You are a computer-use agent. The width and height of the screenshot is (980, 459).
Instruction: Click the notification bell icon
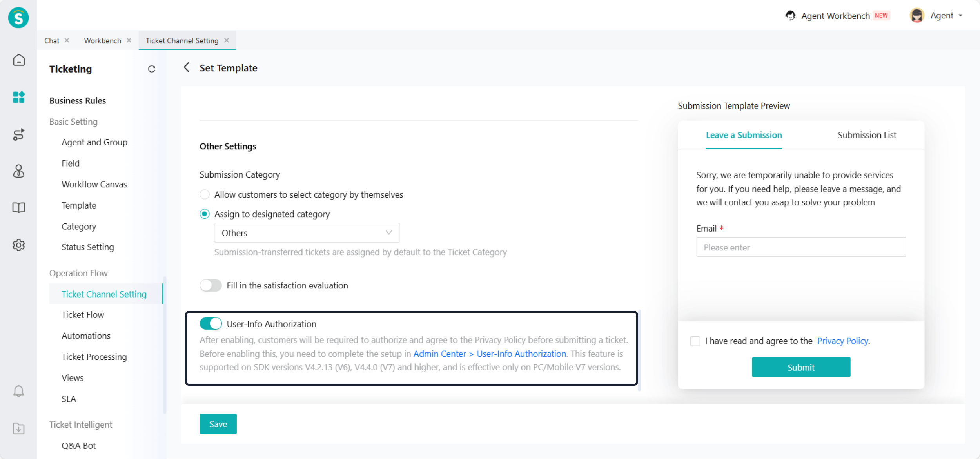click(x=18, y=391)
